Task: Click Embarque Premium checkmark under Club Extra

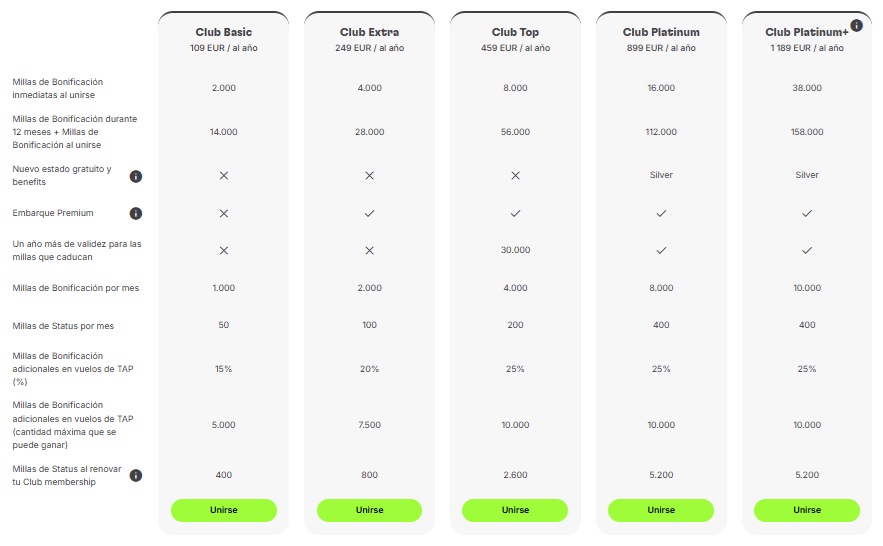Action: [369, 213]
